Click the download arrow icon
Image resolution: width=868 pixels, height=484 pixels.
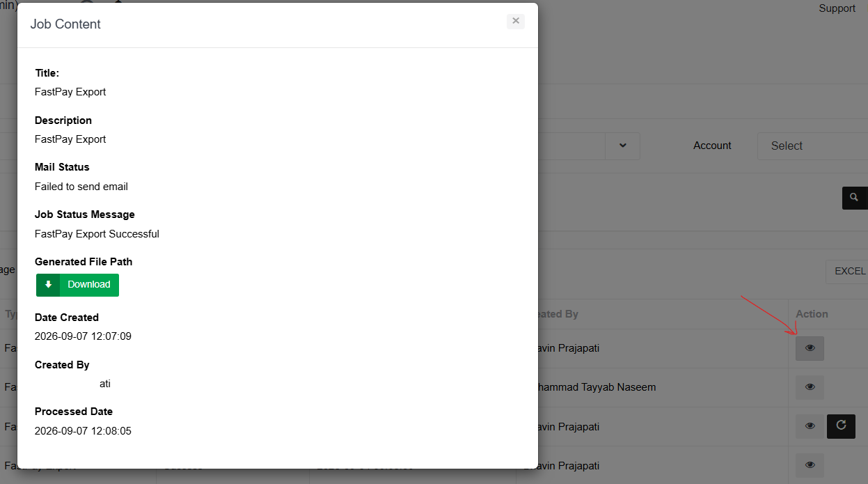[48, 285]
